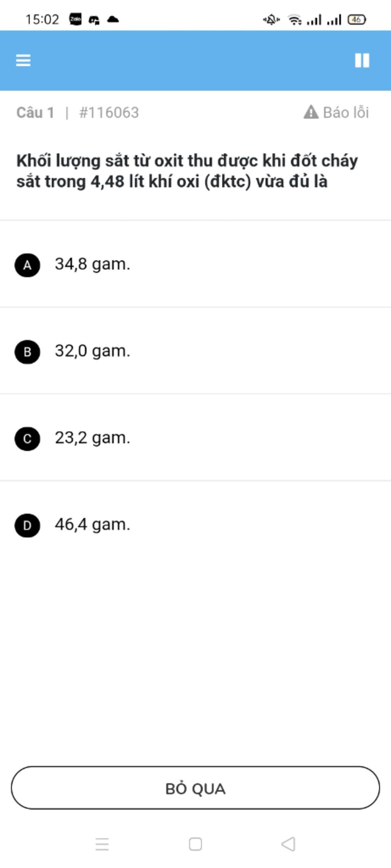Select answer A circle badge

point(27,265)
